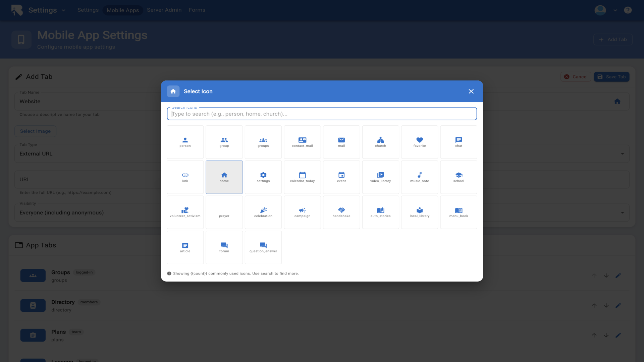The image size is (644, 362).
Task: Expand the Settings app switcher chevron
Action: pos(63,10)
